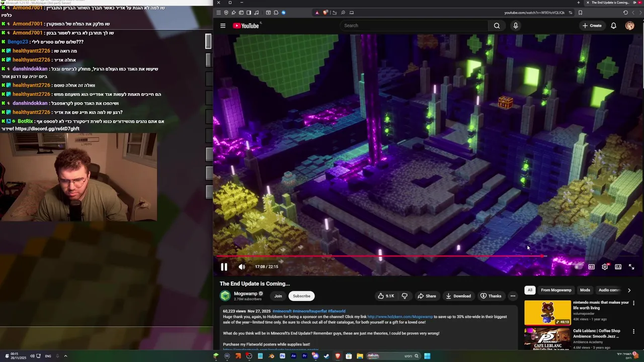Screen dimensions: 644x362
Task: Open After Effects from taskbar
Action: click(x=293, y=356)
